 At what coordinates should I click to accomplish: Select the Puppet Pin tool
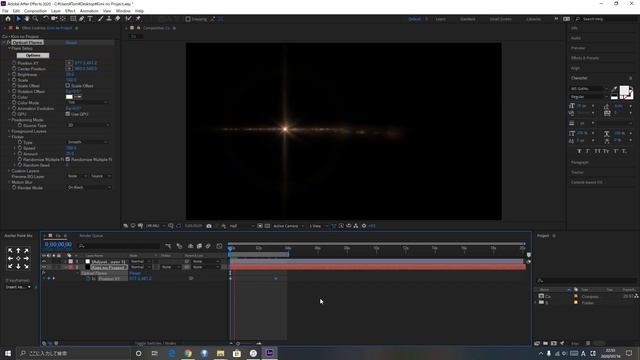pyautogui.click(x=138, y=19)
